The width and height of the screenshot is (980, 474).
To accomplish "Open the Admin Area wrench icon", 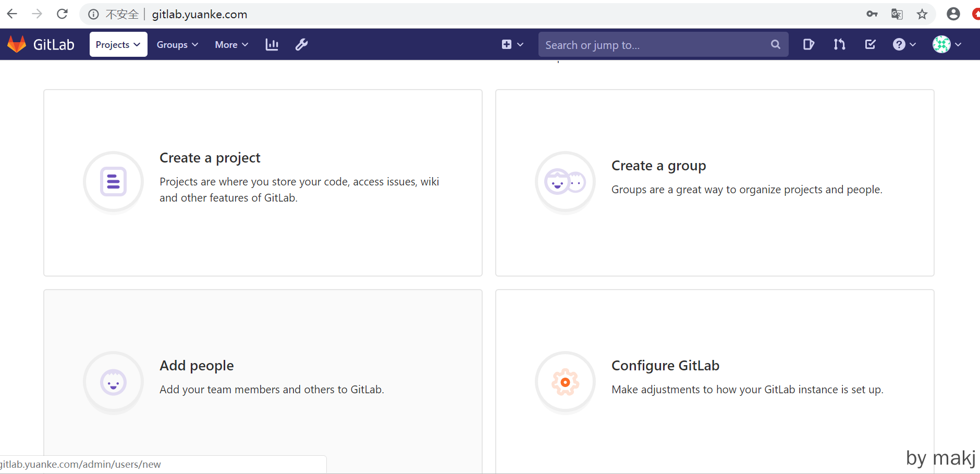I will coord(301,45).
